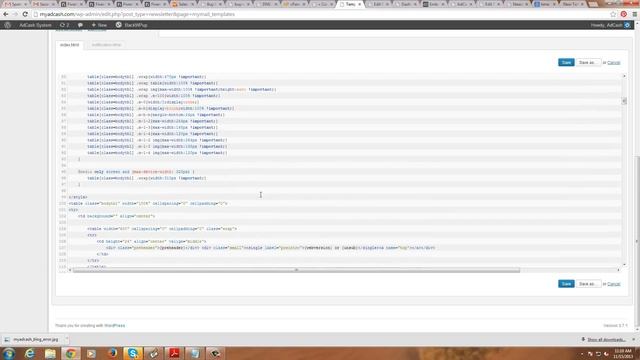This screenshot has width=640, height=360.
Task: Open the AdCash System site menu
Action: tap(35, 25)
